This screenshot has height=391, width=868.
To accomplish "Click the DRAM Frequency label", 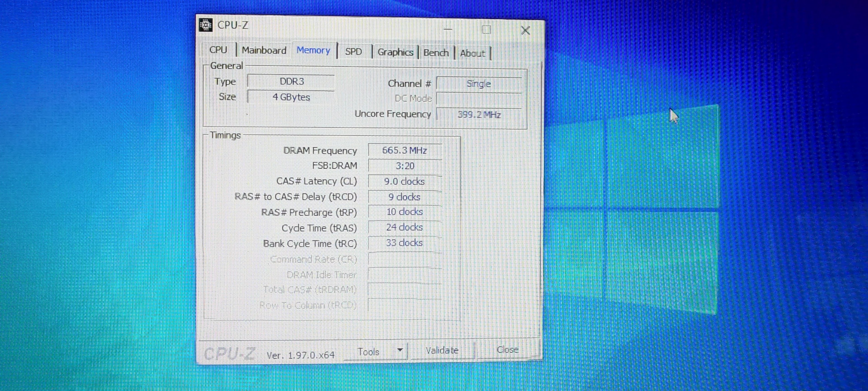I will pyautogui.click(x=320, y=150).
